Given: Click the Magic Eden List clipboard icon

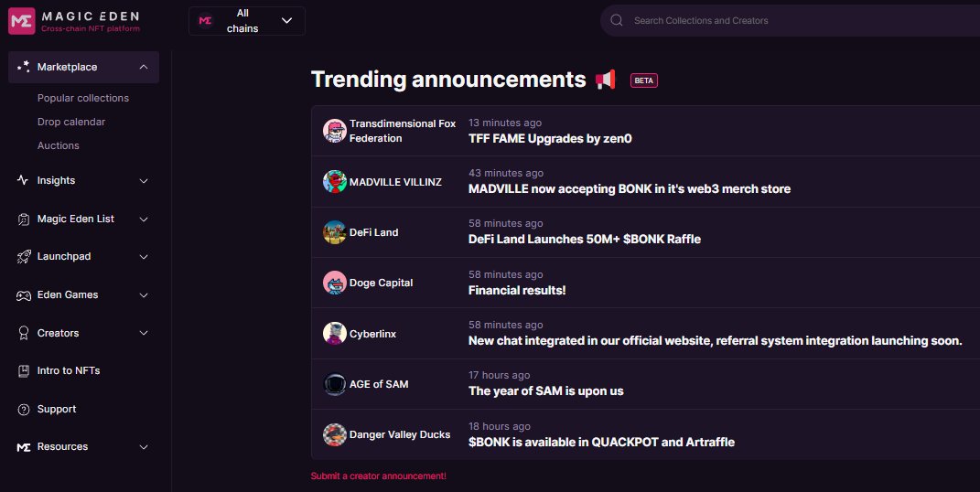Looking at the screenshot, I should [24, 219].
